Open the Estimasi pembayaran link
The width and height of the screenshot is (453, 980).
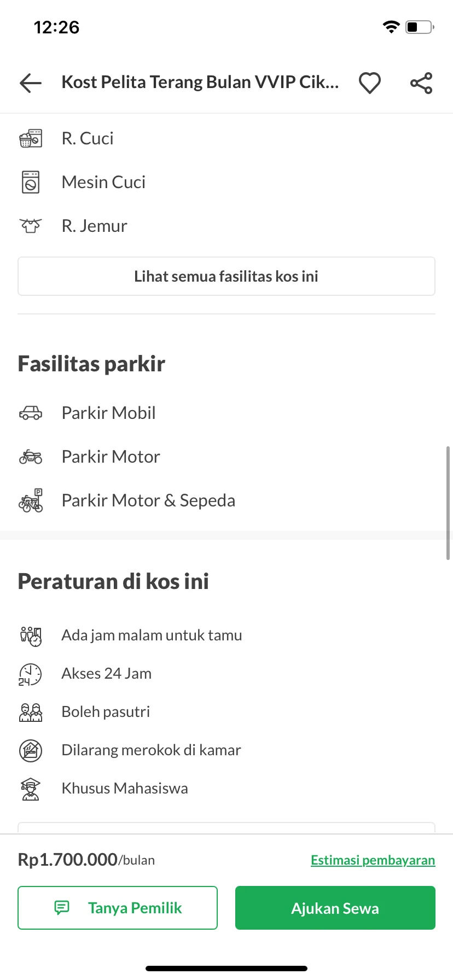pyautogui.click(x=373, y=860)
